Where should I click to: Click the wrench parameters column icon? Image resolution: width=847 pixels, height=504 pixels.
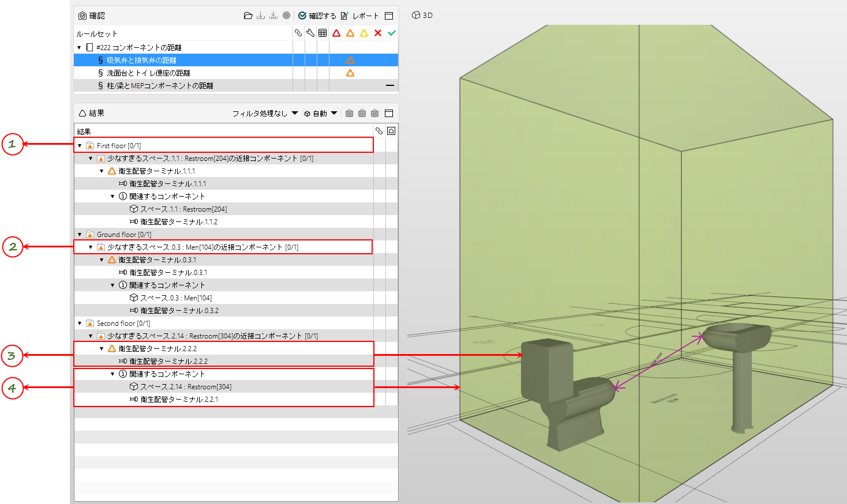click(x=310, y=33)
